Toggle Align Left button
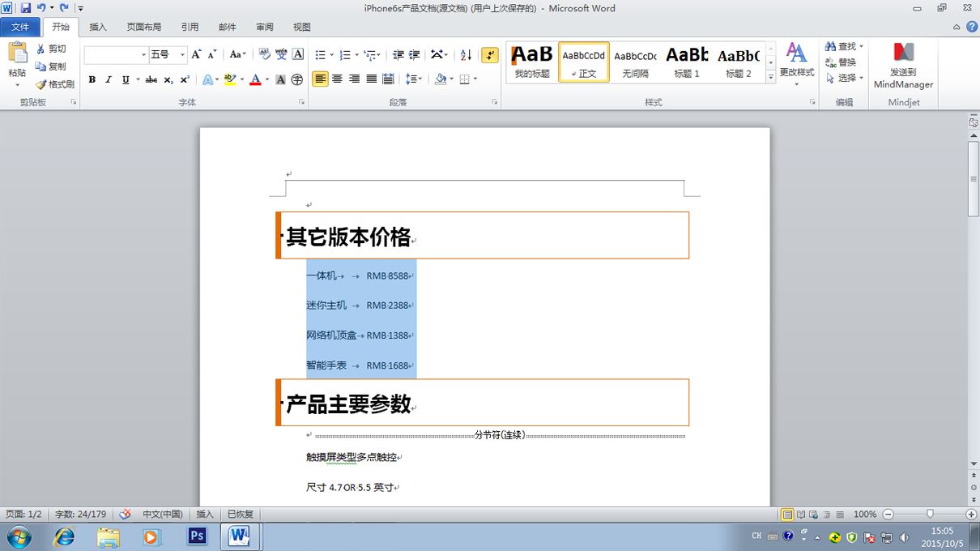The width and height of the screenshot is (980, 551). (320, 79)
